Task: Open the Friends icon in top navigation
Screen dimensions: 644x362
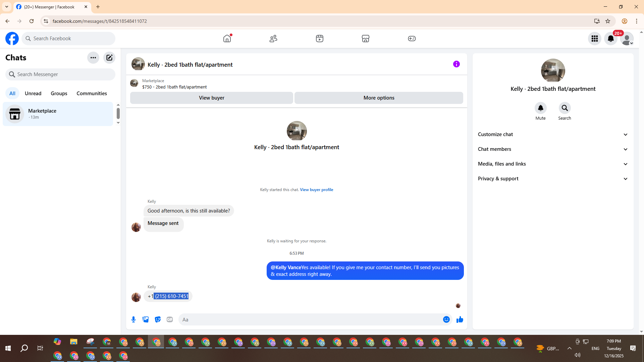Action: (273, 39)
